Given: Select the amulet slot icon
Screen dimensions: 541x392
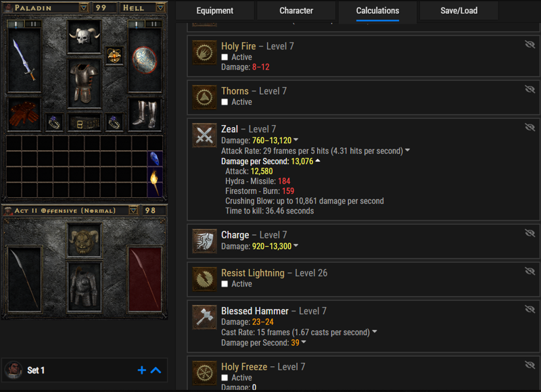Looking at the screenshot, I should point(114,55).
